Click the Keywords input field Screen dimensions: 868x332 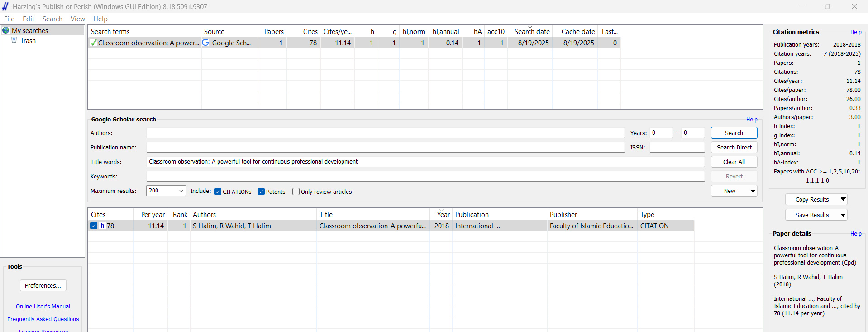425,176
